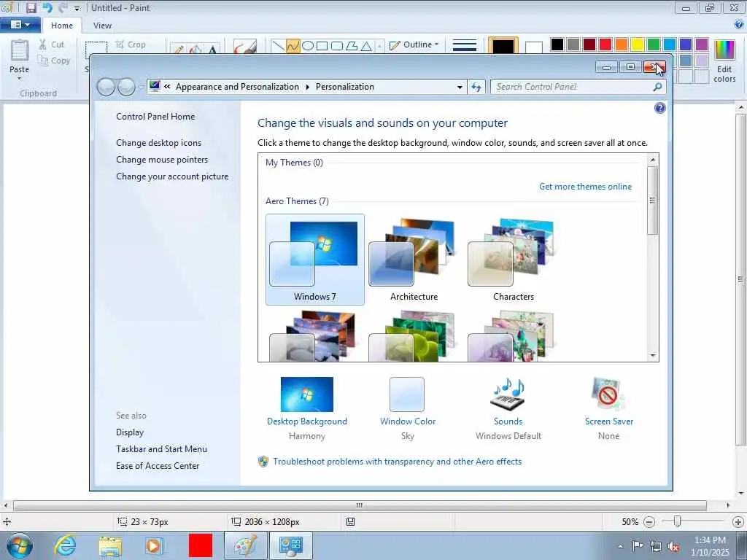Viewport: 747px width, 560px height.
Task: Click the Paint zoom slider handle
Action: point(677,521)
